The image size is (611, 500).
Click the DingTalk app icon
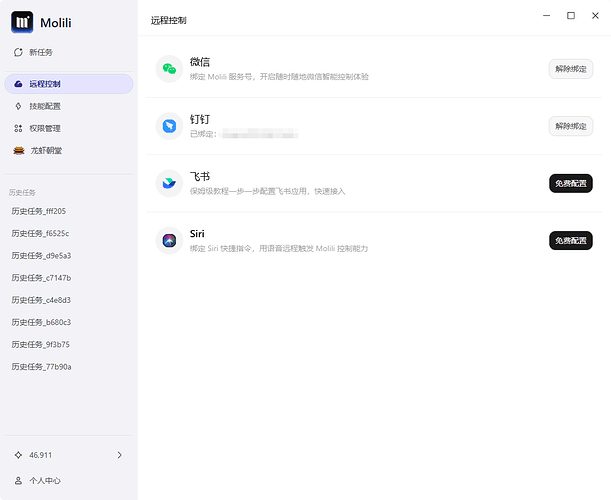pyautogui.click(x=169, y=126)
